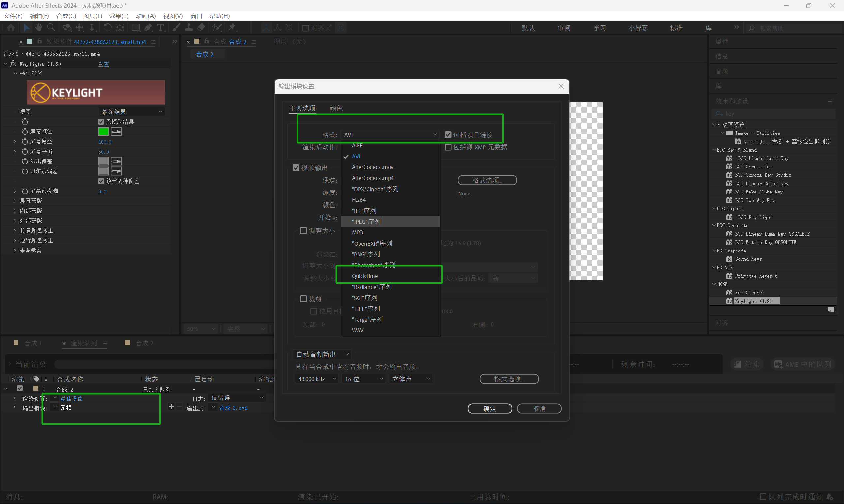
Task: Open the 16 位 bit depth dropdown
Action: pos(364,379)
